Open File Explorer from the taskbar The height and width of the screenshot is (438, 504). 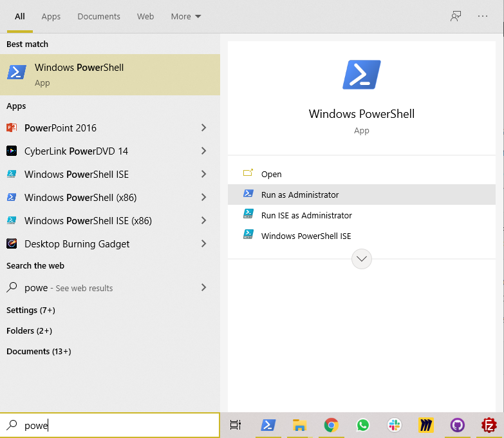299,425
